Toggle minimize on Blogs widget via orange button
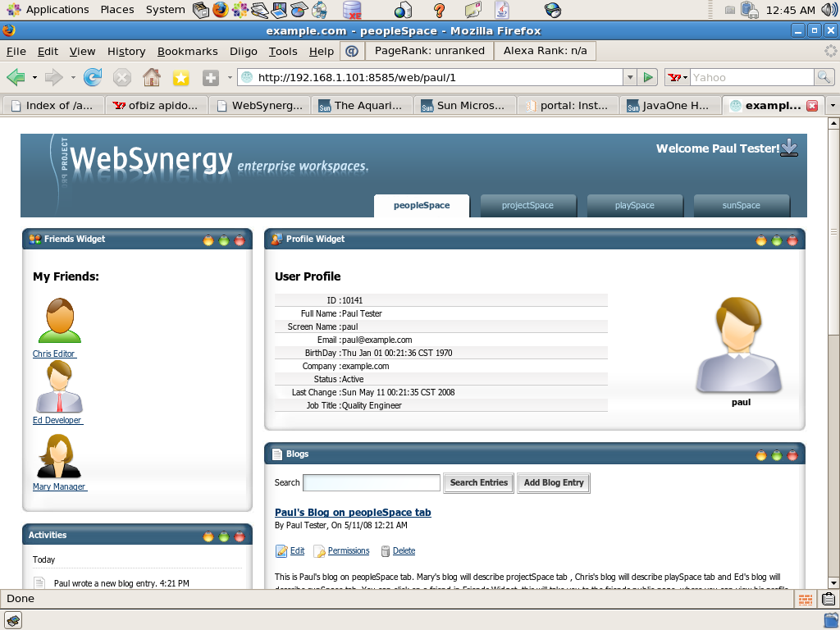840x630 pixels. 761,455
